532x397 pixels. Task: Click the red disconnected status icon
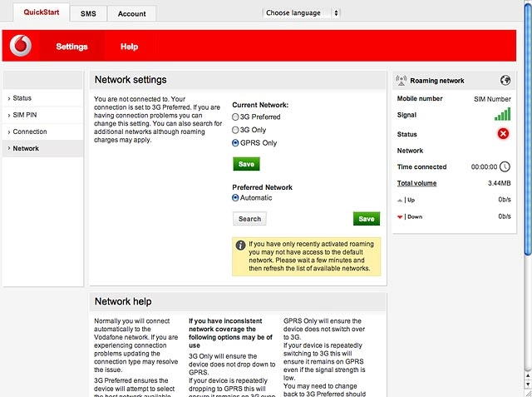(x=503, y=134)
